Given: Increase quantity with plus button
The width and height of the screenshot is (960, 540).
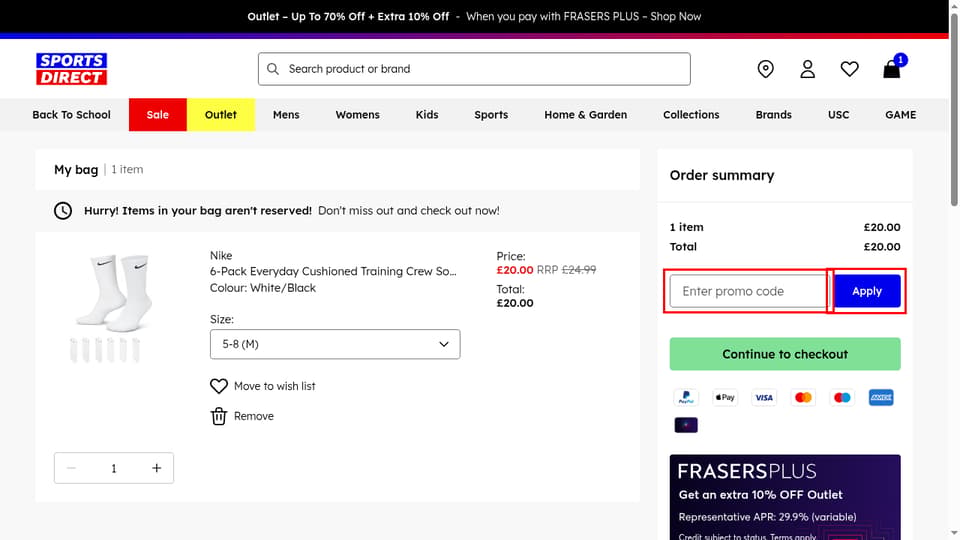Looking at the screenshot, I should (157, 468).
